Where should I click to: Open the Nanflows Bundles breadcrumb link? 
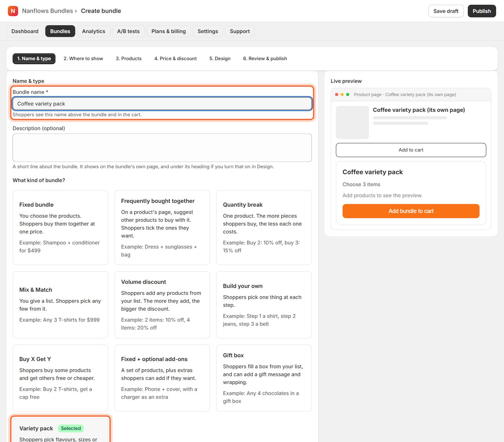click(48, 11)
